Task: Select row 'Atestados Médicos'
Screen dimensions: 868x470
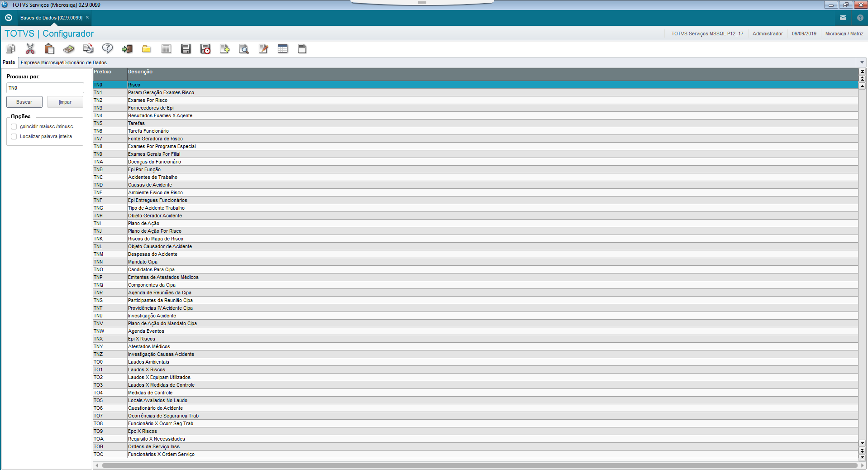Action: 476,346
